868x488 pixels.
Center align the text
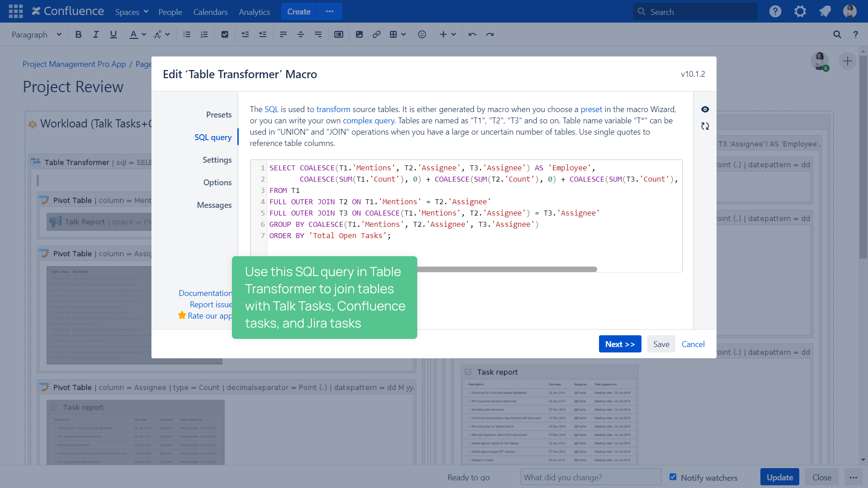301,34
